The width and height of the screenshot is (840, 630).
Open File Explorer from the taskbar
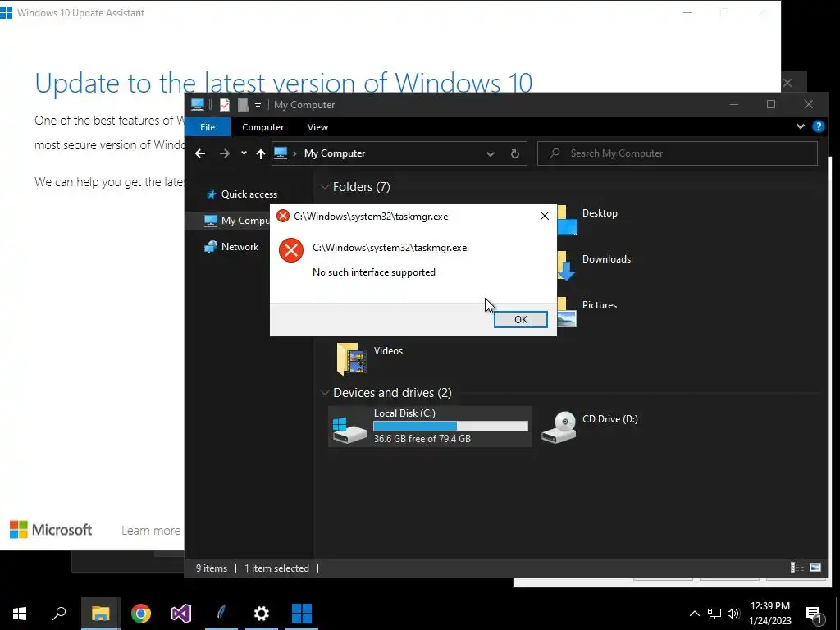coord(100,614)
